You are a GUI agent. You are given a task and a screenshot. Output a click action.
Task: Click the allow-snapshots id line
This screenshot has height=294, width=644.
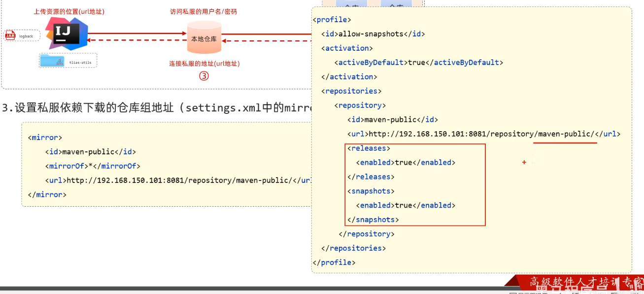click(x=373, y=34)
